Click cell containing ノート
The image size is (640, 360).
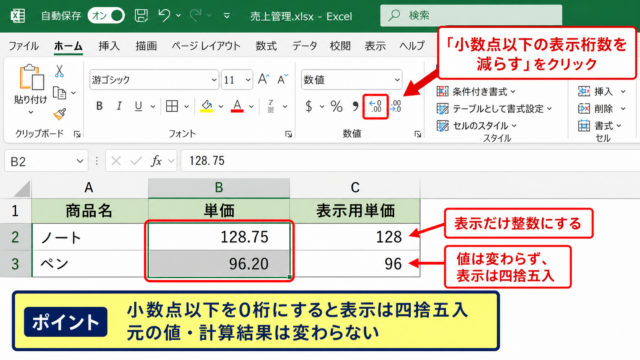tap(90, 237)
